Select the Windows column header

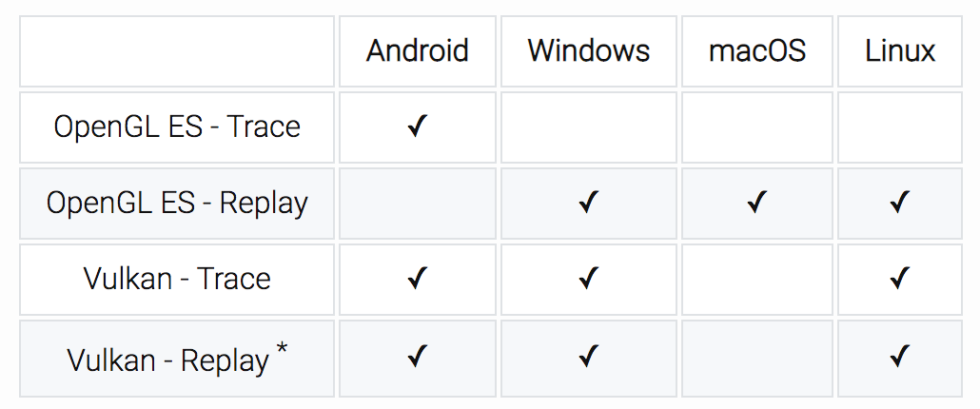click(588, 50)
